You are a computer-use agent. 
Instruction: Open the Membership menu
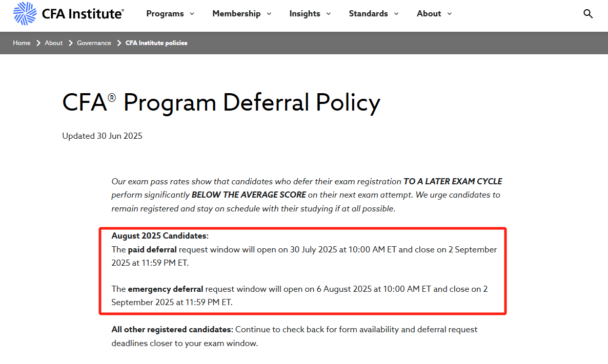(236, 13)
